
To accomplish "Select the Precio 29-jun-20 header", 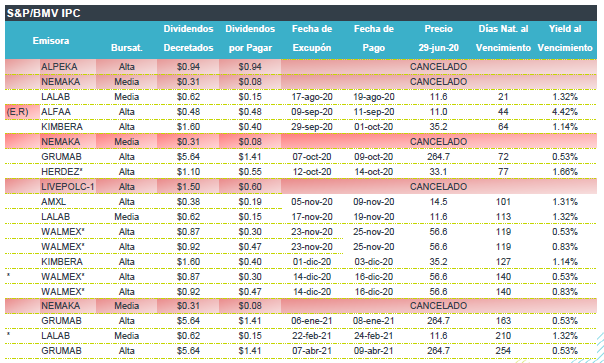I will (439, 38).
